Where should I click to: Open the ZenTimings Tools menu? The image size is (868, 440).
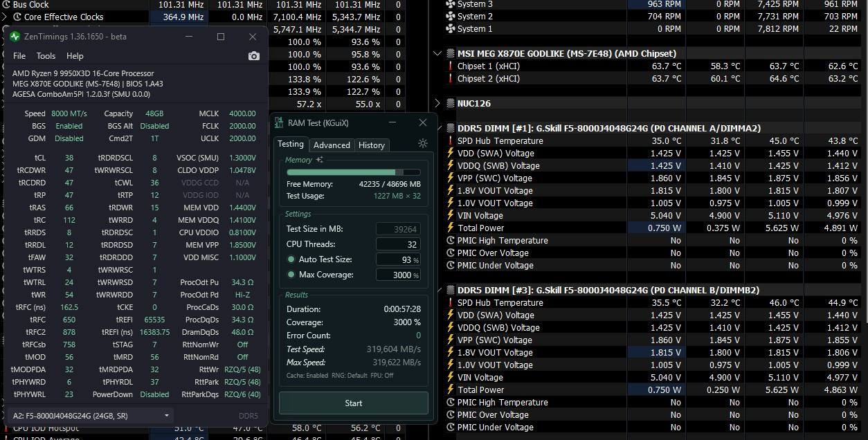46,56
